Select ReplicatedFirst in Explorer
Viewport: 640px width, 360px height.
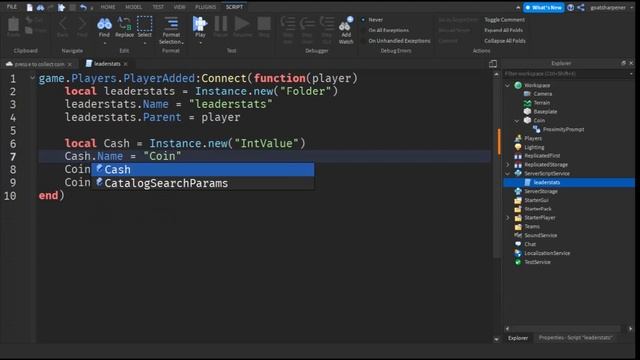click(x=542, y=156)
